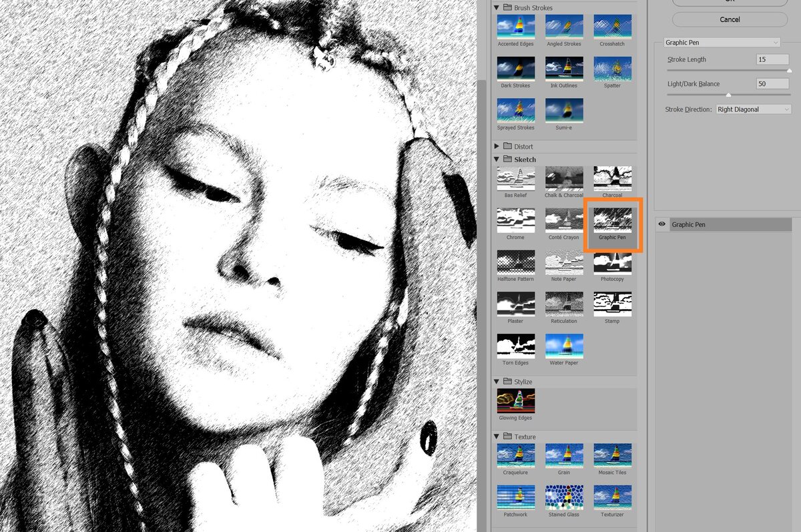The height and width of the screenshot is (532, 801).
Task: Collapse the Texture folder
Action: point(496,437)
